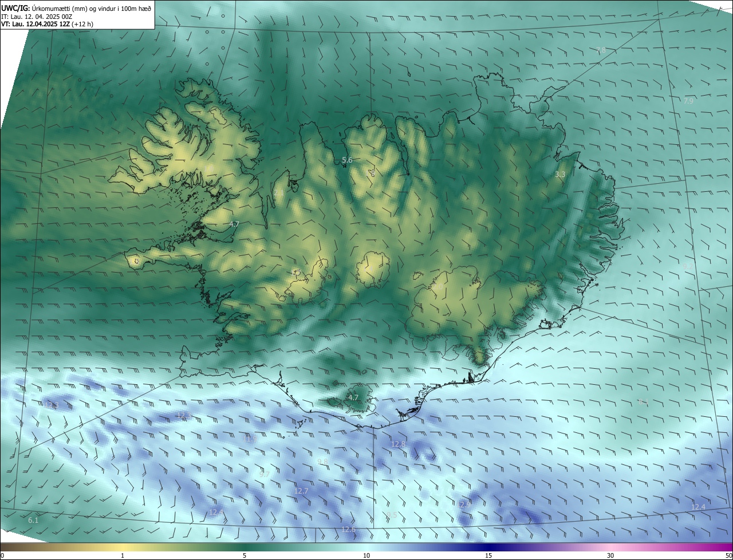733x560 pixels.
Task: Click the '10' tick label on the color scale
Action: click(366, 556)
